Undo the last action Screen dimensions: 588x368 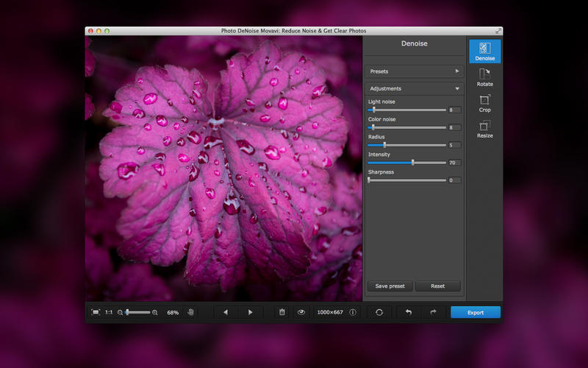coord(409,312)
